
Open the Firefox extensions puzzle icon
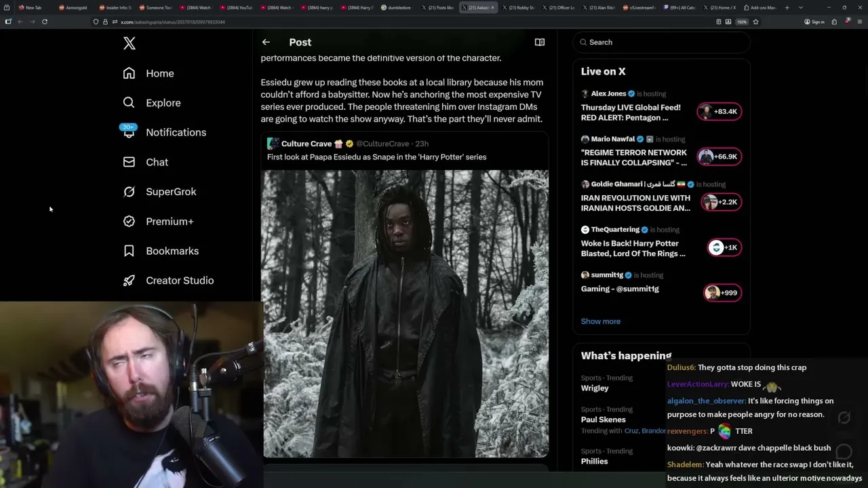point(834,22)
